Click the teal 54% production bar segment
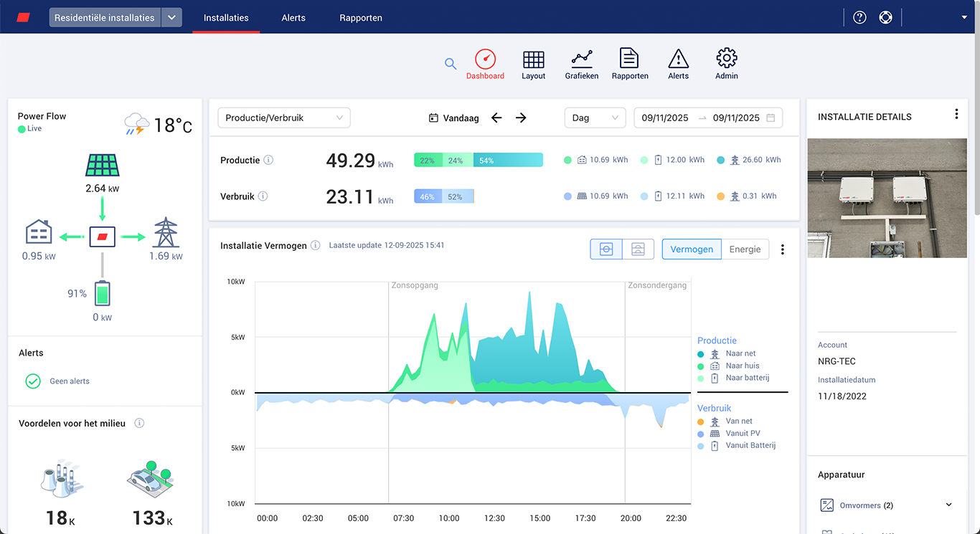 coord(508,160)
